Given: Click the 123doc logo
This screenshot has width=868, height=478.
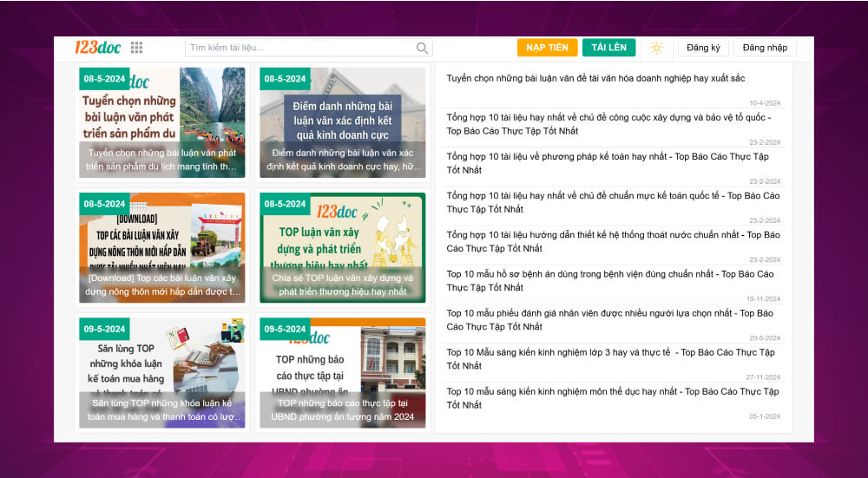Looking at the screenshot, I should [97, 48].
